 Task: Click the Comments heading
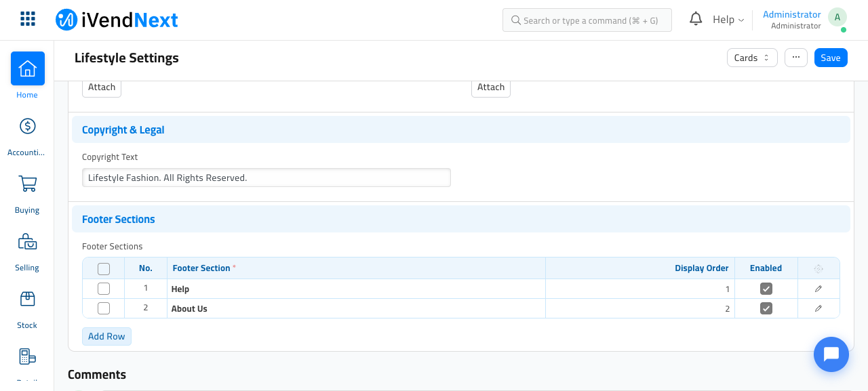coord(97,375)
